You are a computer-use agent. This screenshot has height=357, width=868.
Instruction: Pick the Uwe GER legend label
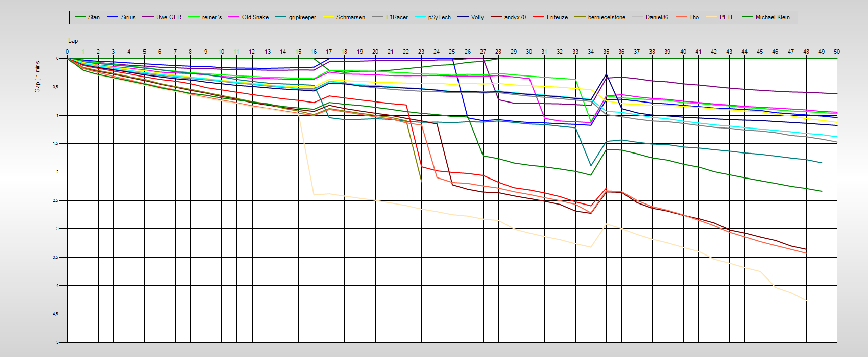[162, 17]
